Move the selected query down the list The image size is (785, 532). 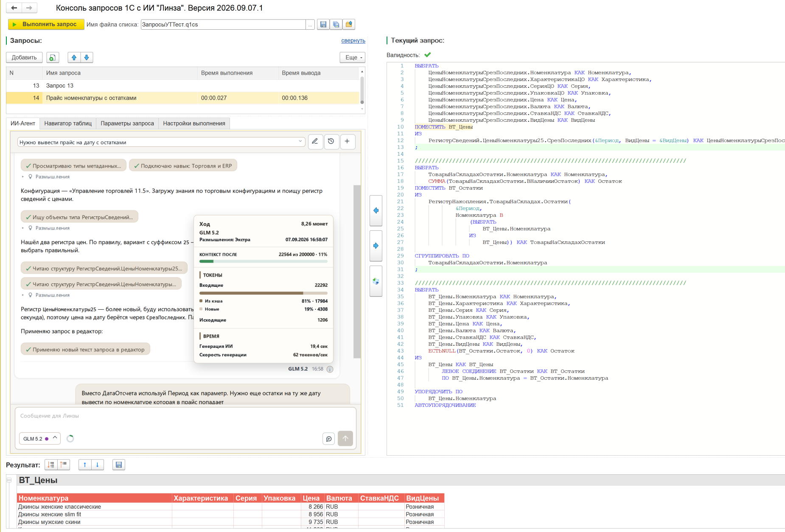tap(87, 57)
